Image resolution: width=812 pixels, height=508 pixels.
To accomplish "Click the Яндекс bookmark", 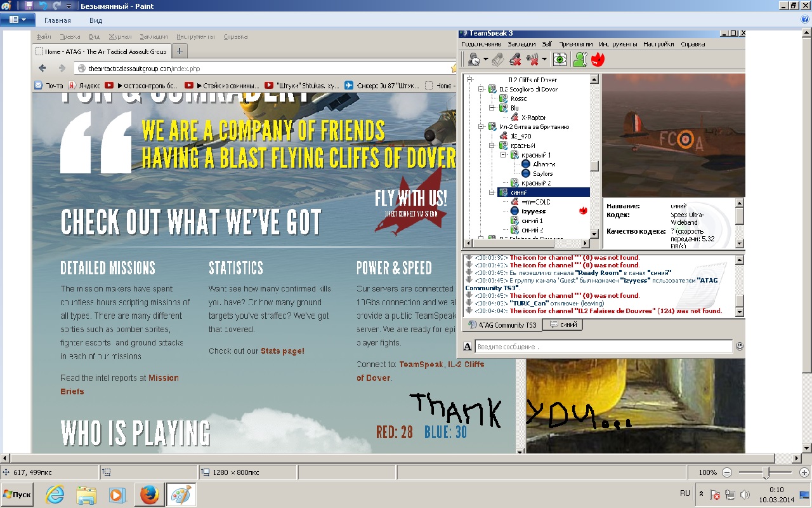I will [84, 85].
